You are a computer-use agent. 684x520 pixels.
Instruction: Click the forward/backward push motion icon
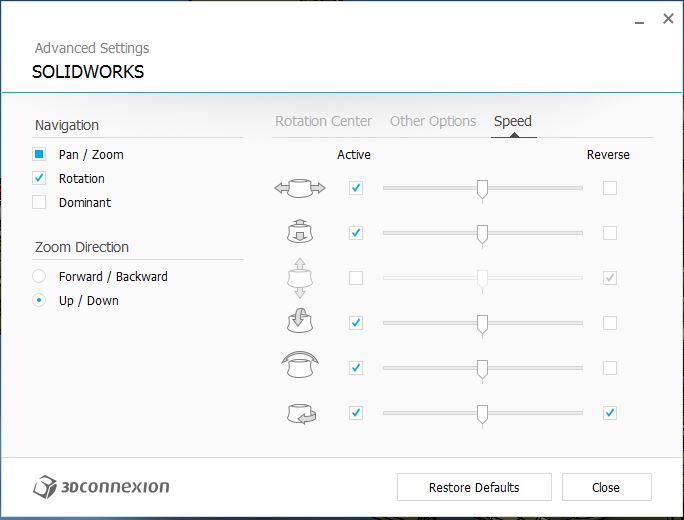[x=300, y=231]
